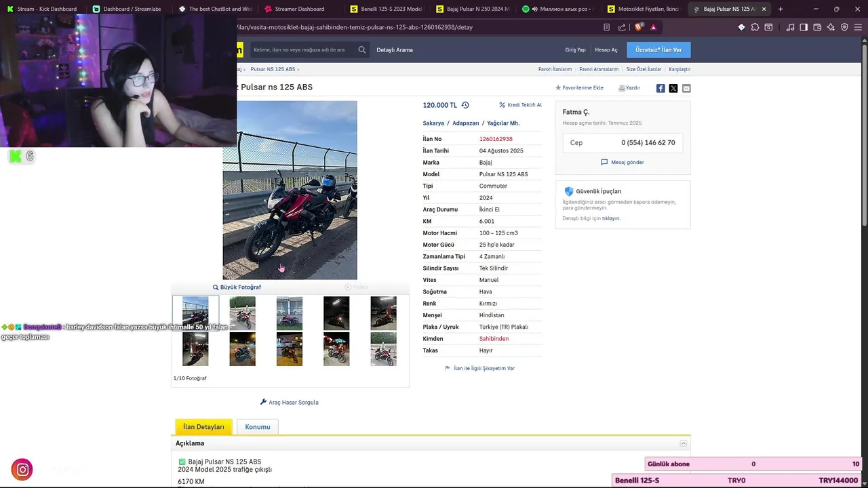The image size is (868, 488).
Task: Click Sakarya location link
Action: (x=433, y=123)
